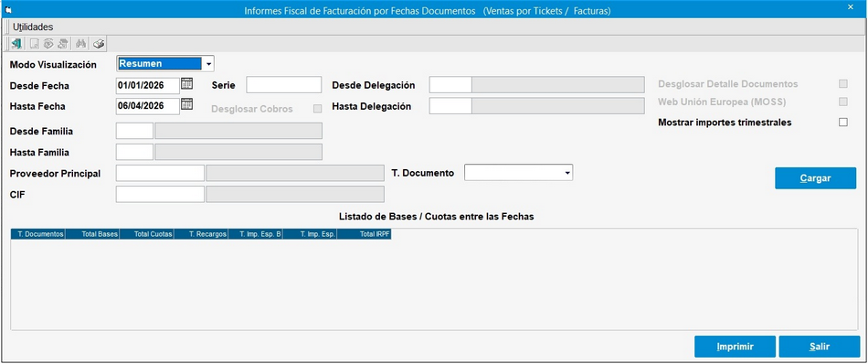The height and width of the screenshot is (364, 868).
Task: Click the Proveedor Principal code field
Action: pos(160,173)
